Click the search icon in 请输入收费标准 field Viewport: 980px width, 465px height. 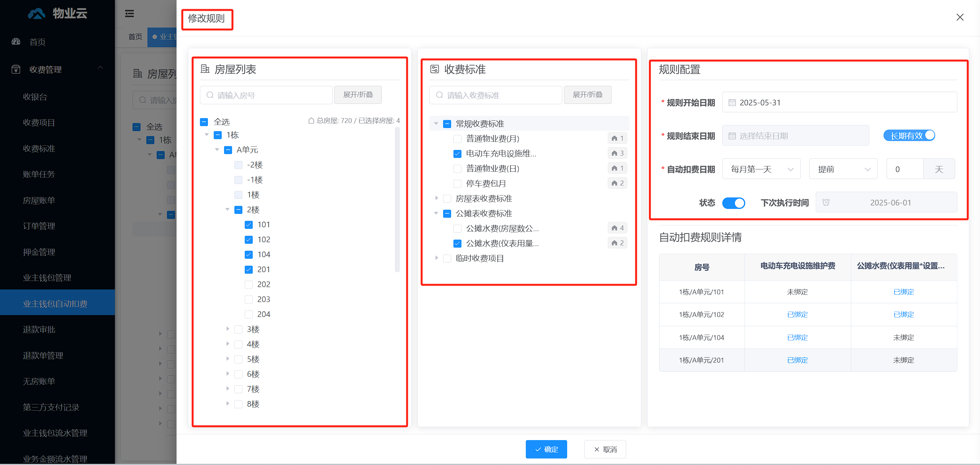[x=440, y=95]
